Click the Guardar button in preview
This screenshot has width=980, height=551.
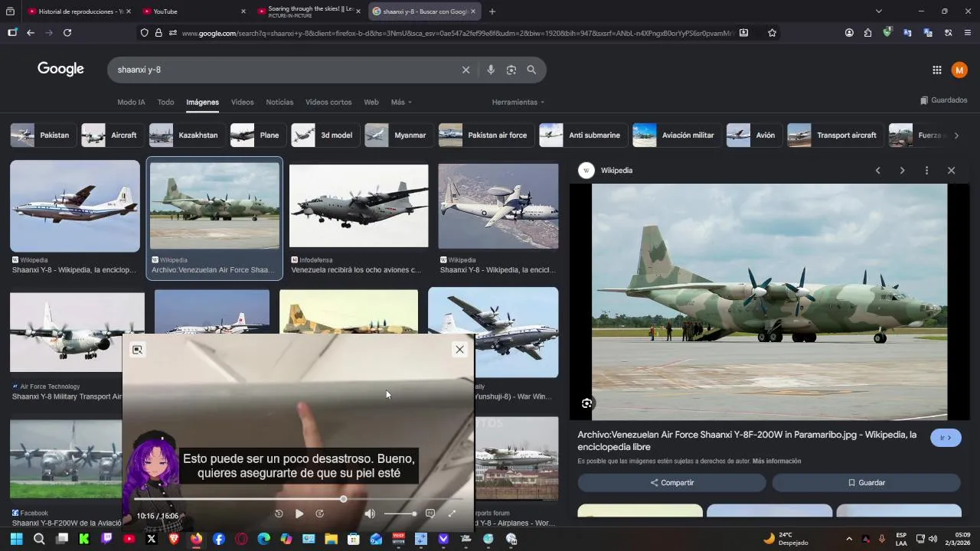(x=866, y=483)
